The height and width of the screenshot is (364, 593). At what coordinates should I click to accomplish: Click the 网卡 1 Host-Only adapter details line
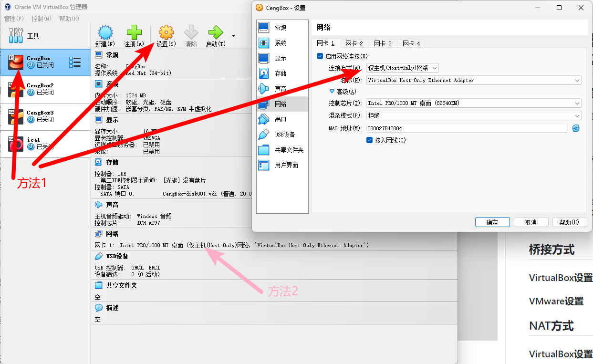232,245
